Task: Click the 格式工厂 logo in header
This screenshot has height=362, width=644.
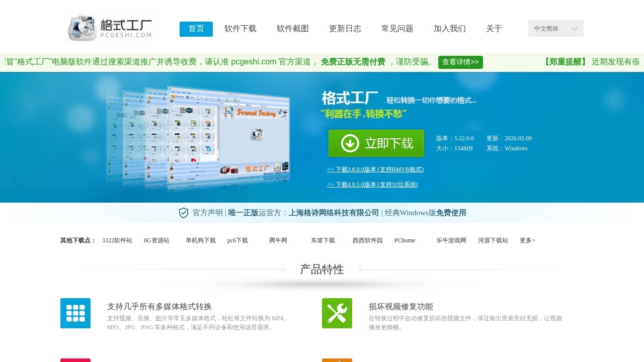Action: point(110,28)
